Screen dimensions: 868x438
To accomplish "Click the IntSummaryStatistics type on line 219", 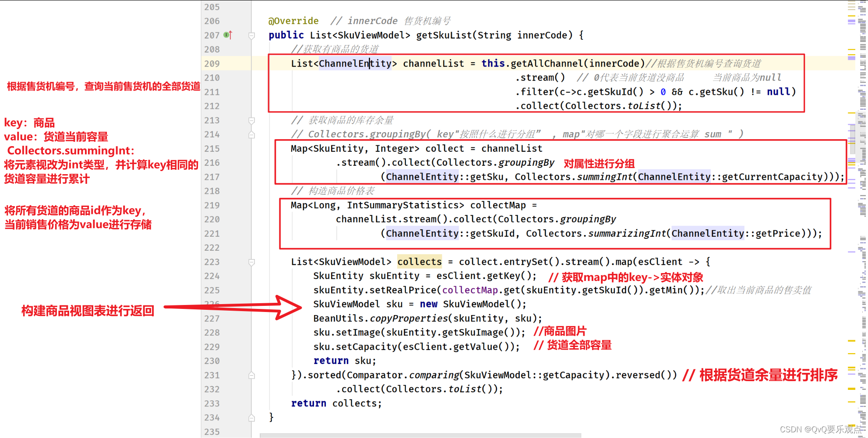I will 402,205.
